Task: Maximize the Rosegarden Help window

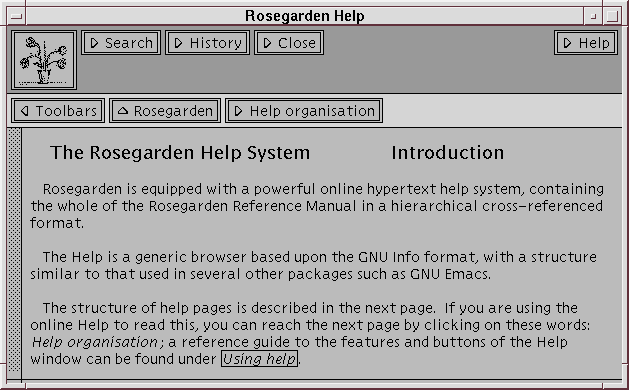Action: click(x=612, y=16)
